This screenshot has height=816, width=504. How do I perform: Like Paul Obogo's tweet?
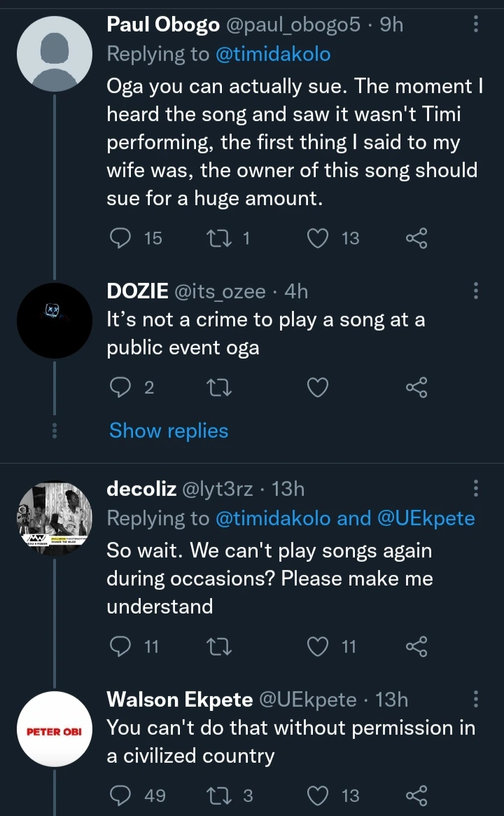[x=318, y=238]
